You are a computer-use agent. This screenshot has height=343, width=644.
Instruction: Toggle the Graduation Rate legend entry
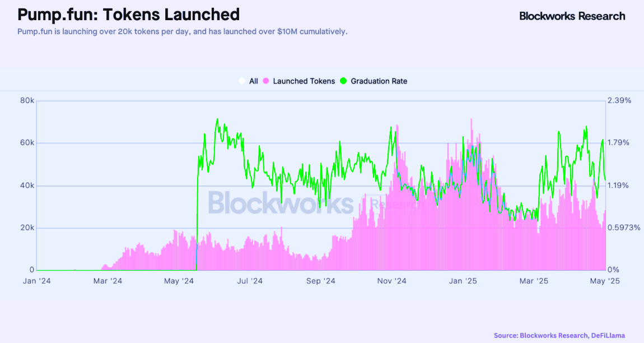point(374,81)
